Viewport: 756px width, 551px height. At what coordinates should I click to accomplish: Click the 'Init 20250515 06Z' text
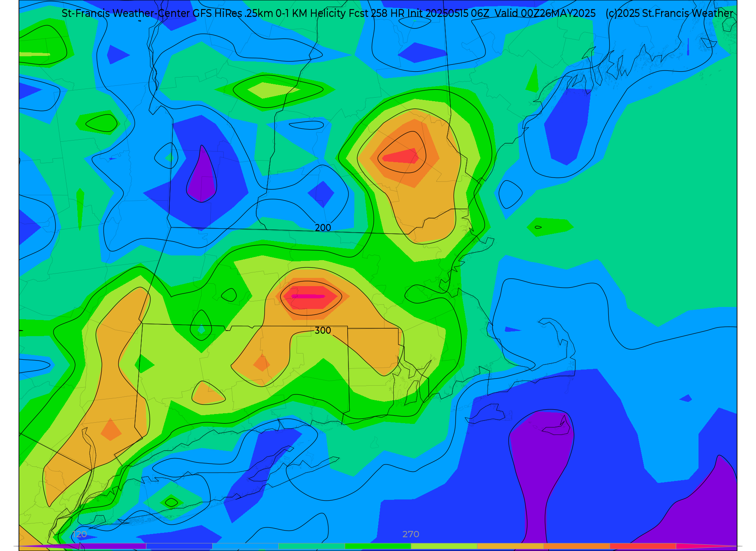click(448, 13)
